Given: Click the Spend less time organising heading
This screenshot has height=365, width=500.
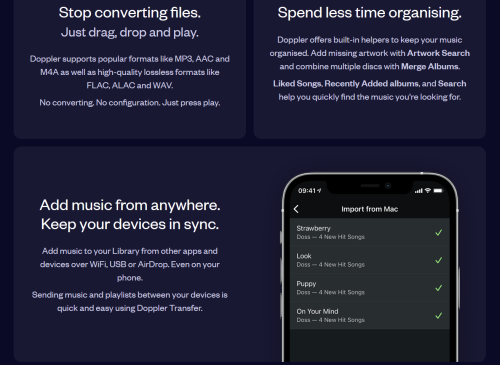Looking at the screenshot, I should (369, 13).
